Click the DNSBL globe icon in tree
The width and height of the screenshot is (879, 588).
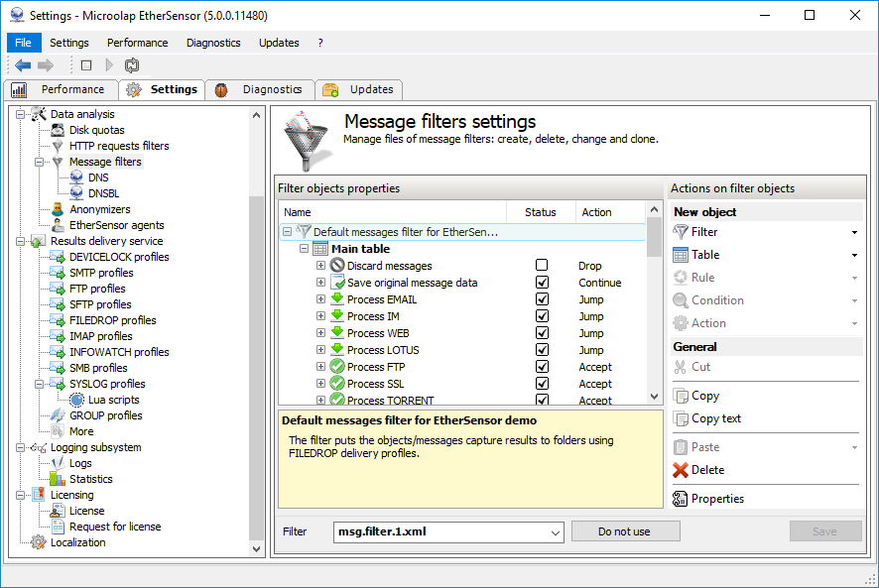(76, 193)
